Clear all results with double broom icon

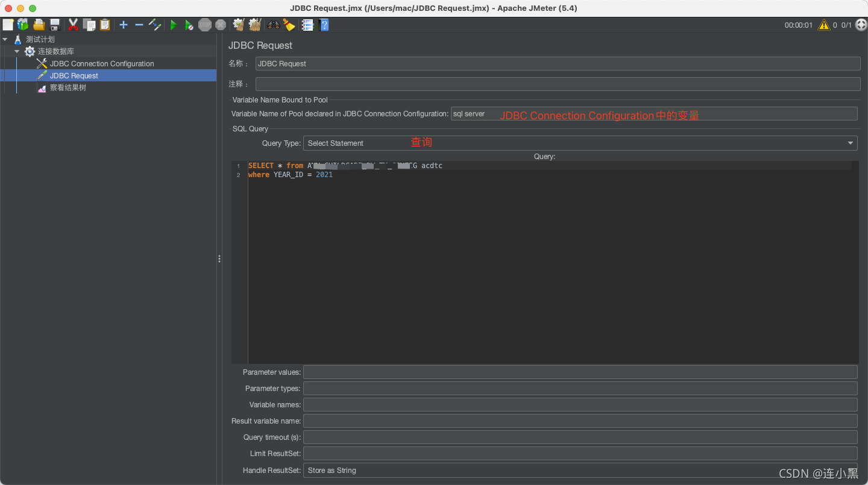(255, 25)
